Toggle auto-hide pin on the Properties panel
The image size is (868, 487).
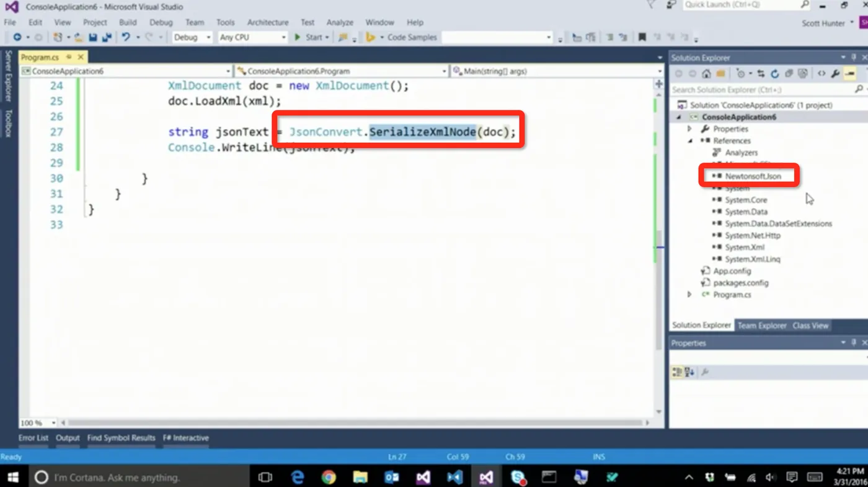pos(854,343)
